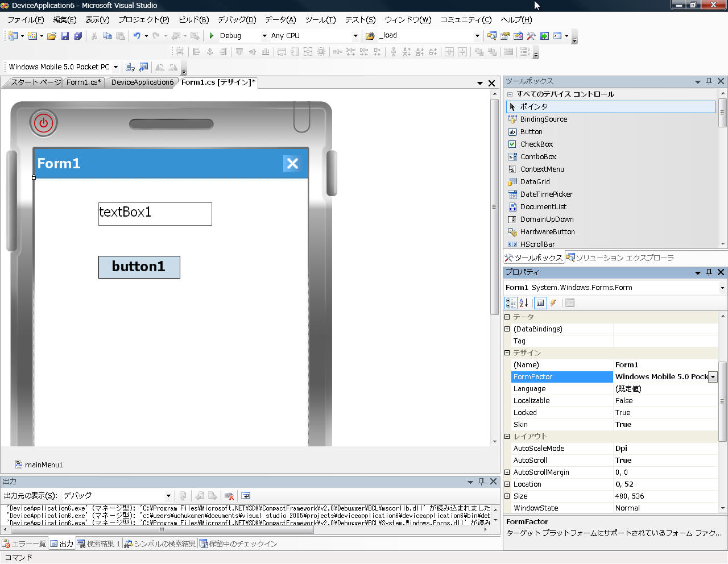The image size is (728, 564).
Task: Start debugging with the green play icon
Action: [x=212, y=36]
